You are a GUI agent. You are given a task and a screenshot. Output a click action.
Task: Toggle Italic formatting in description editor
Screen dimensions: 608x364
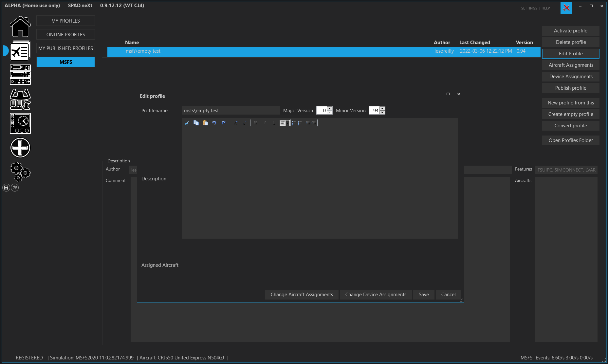pyautogui.click(x=265, y=123)
